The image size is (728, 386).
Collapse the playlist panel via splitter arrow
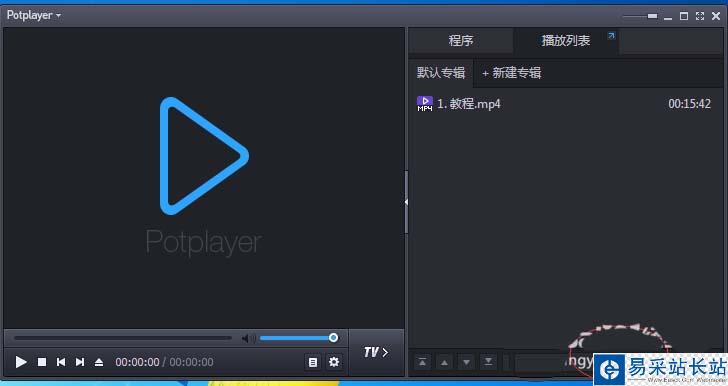(406, 202)
